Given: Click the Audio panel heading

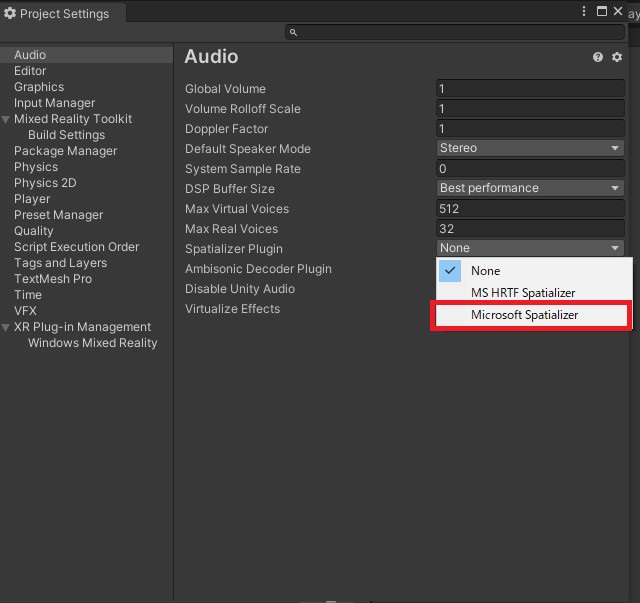Looking at the screenshot, I should (x=211, y=56).
